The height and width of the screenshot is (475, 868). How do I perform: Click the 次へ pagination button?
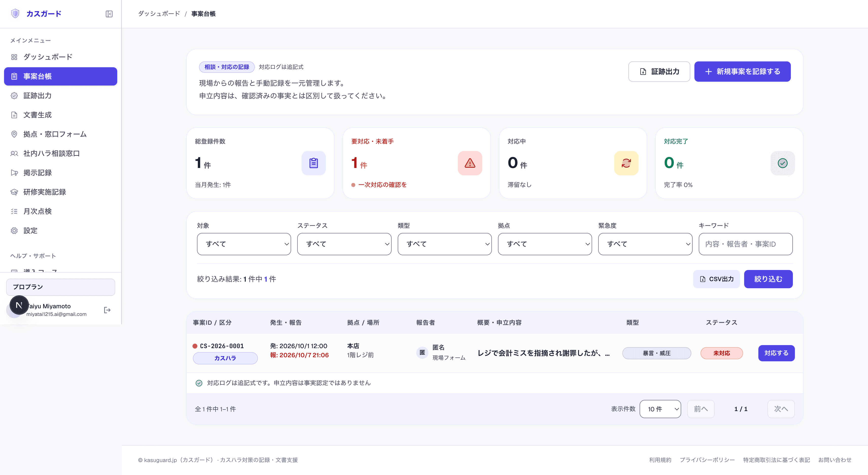click(781, 409)
